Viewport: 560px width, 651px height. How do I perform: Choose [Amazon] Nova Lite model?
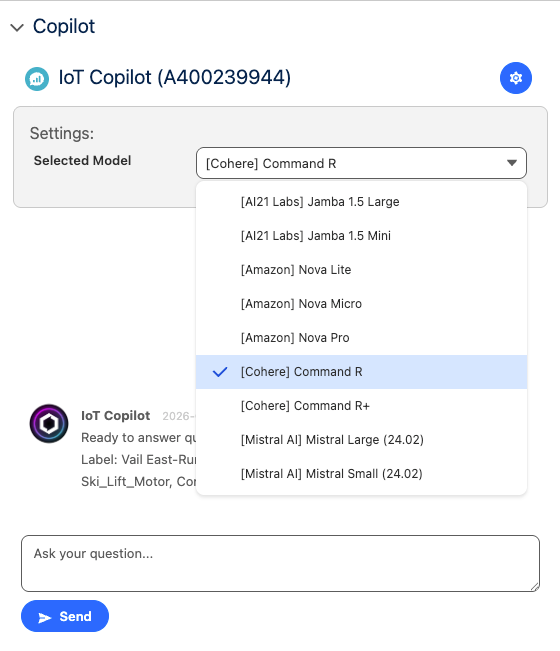coord(361,270)
